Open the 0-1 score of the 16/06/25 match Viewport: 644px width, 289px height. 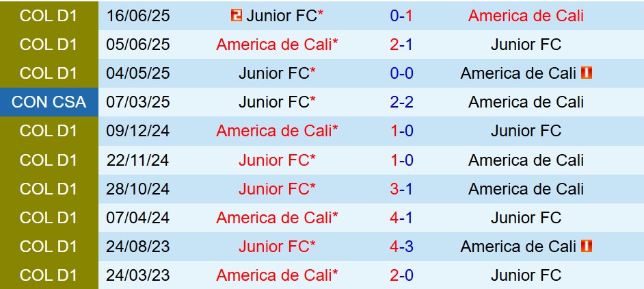click(x=401, y=16)
